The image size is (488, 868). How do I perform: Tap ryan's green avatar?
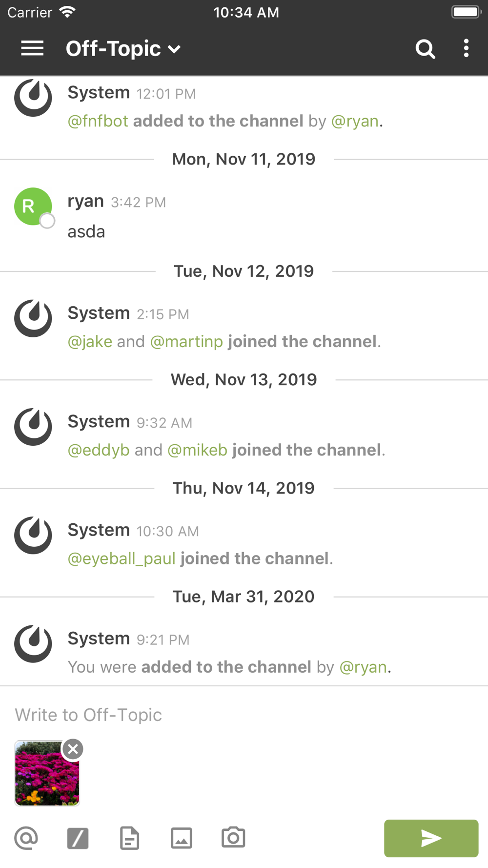pyautogui.click(x=33, y=207)
